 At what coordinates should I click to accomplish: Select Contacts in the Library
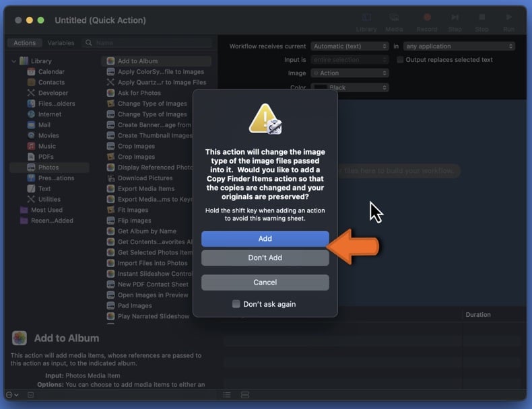[x=51, y=82]
